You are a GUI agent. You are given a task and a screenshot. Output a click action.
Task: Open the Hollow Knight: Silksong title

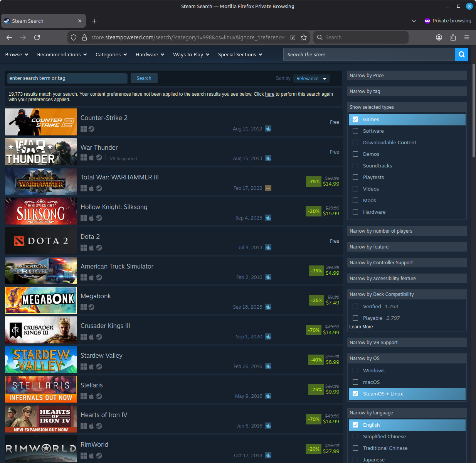[x=114, y=207]
